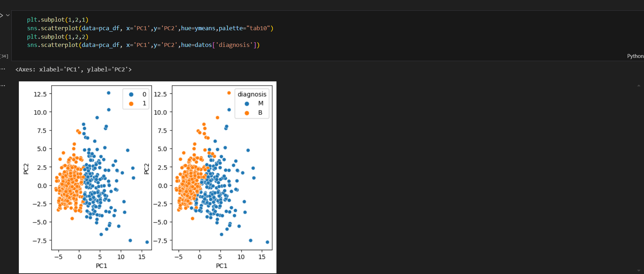Click the PC1 axis label of left plot
This screenshot has height=274, width=644.
[101, 266]
